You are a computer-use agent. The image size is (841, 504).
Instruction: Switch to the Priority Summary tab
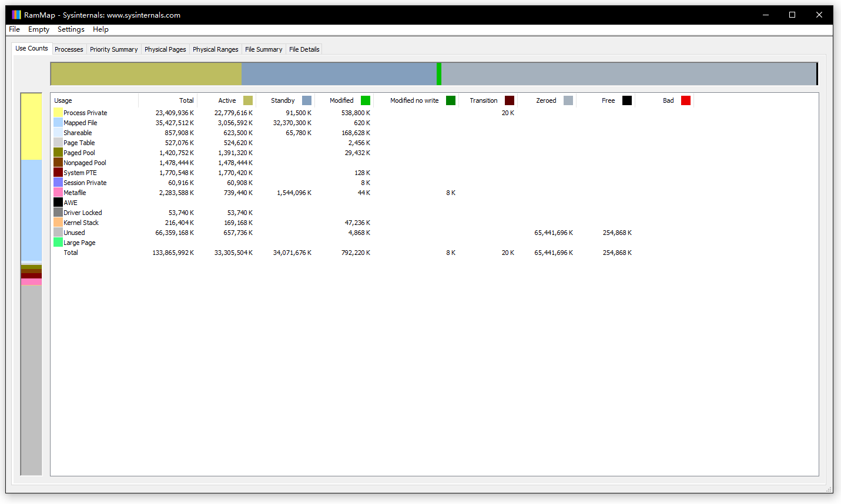point(113,49)
